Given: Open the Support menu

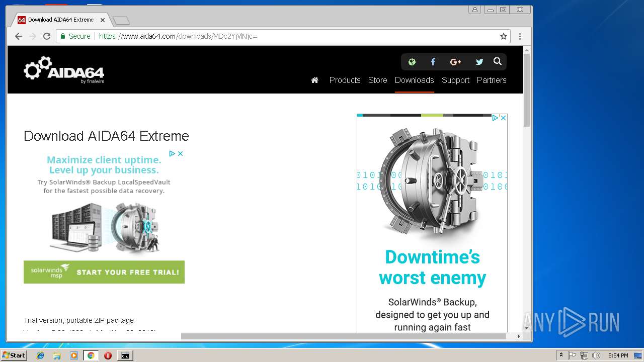Looking at the screenshot, I should 455,80.
